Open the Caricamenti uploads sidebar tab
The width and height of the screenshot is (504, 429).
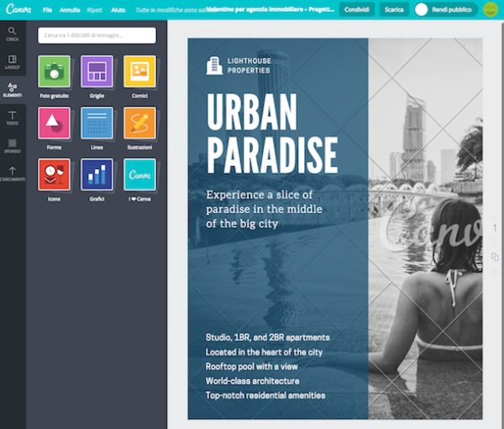tap(13, 174)
